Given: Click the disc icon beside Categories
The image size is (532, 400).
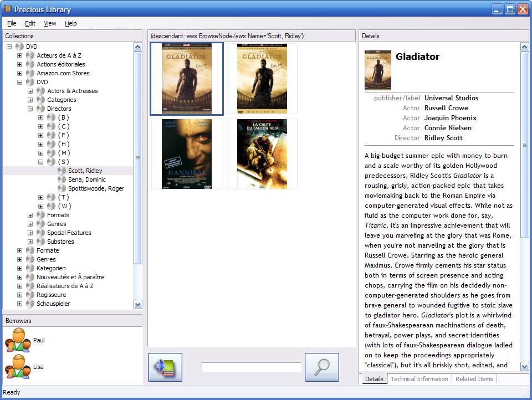Looking at the screenshot, I should coord(40,100).
